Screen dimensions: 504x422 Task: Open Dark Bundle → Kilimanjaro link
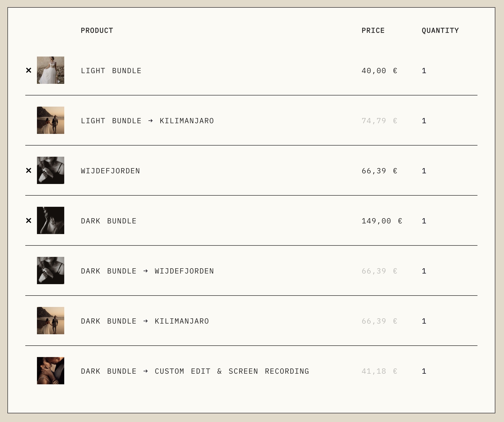(145, 321)
